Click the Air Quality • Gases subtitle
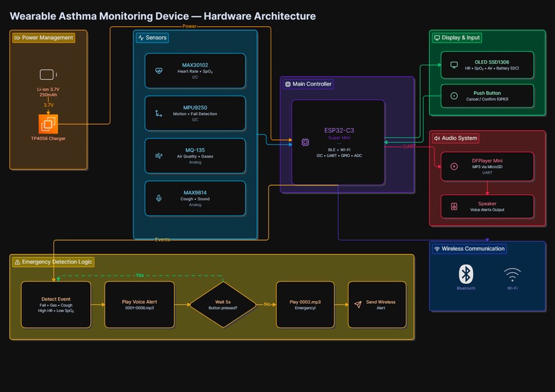Screen dimensions: 555x392 click(x=195, y=156)
